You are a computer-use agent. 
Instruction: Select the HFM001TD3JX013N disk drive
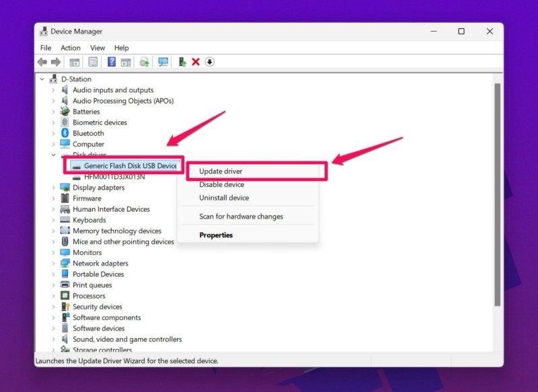pos(114,177)
